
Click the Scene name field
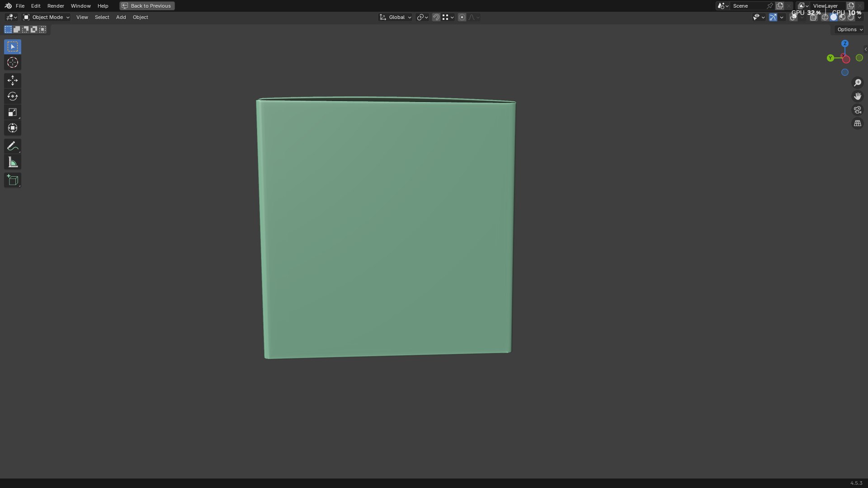click(x=747, y=6)
